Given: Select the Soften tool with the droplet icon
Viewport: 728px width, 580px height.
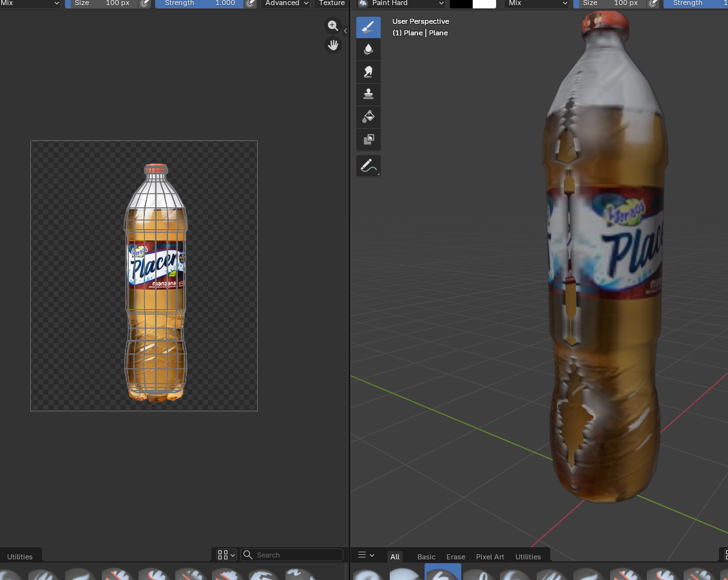Looking at the screenshot, I should 368,49.
